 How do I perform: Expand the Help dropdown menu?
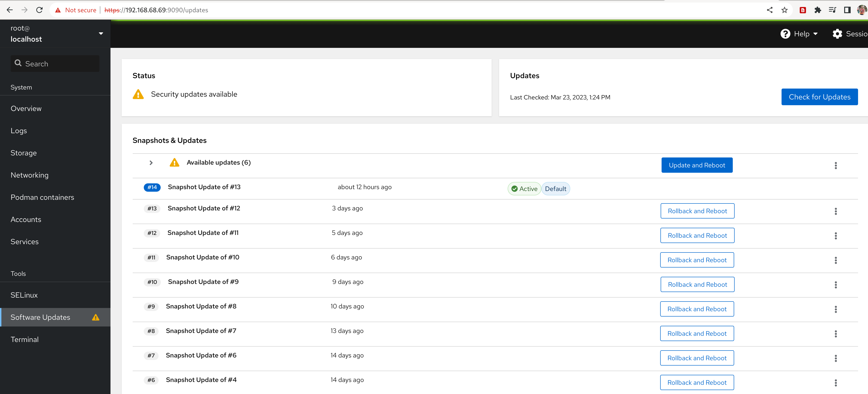coord(815,34)
